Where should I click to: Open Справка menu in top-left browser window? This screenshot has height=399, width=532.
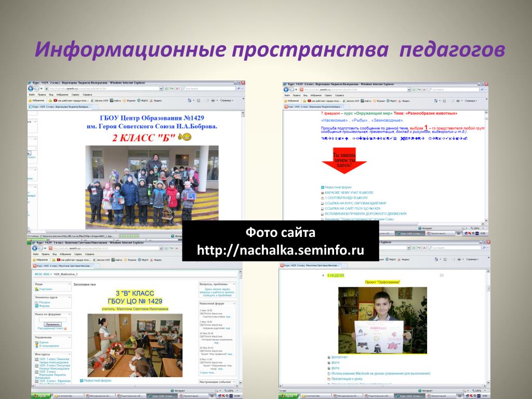click(x=87, y=95)
